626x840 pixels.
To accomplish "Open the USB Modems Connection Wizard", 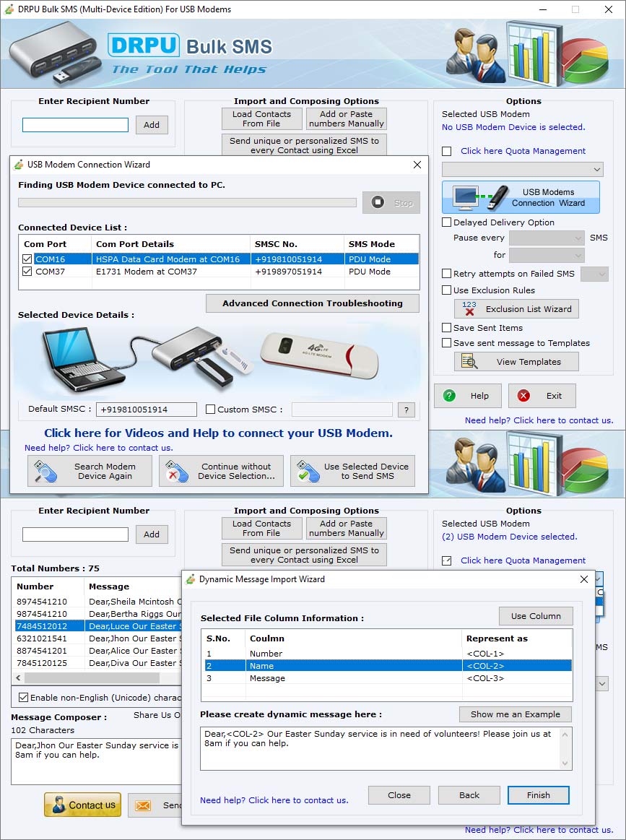I will (521, 196).
